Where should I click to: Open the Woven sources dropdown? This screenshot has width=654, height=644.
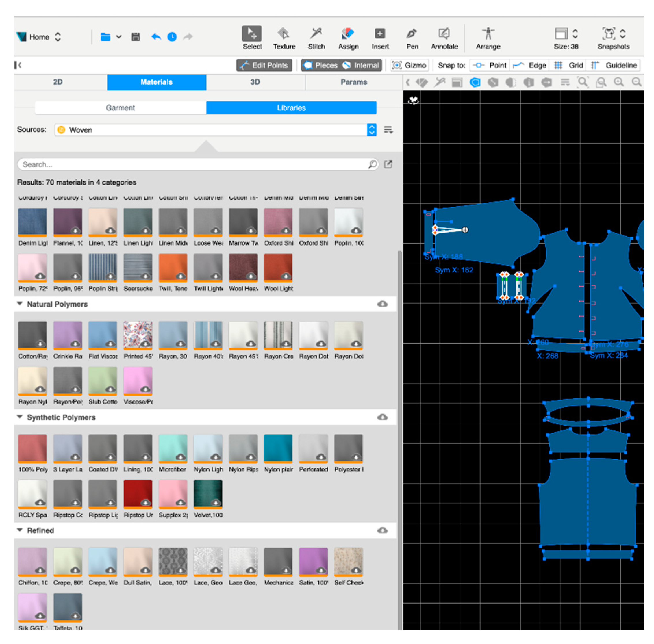click(x=216, y=129)
